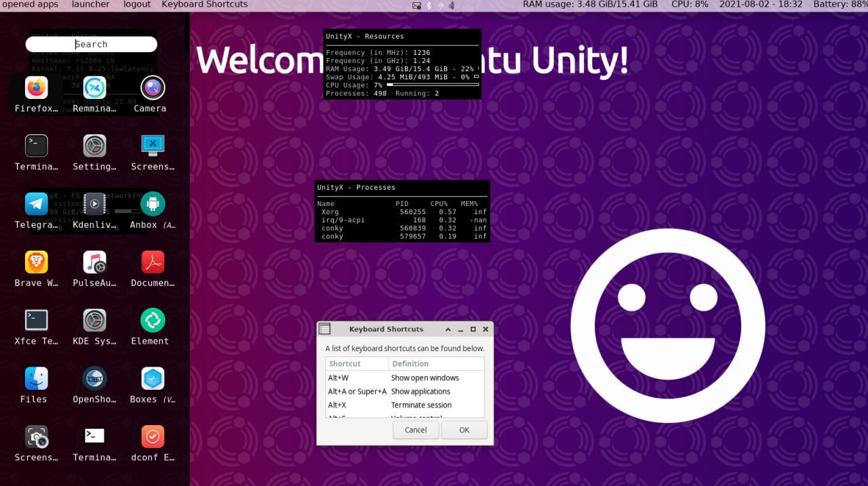Launch the Xfce Terminal
Image resolution: width=868 pixels, height=486 pixels.
tap(37, 328)
